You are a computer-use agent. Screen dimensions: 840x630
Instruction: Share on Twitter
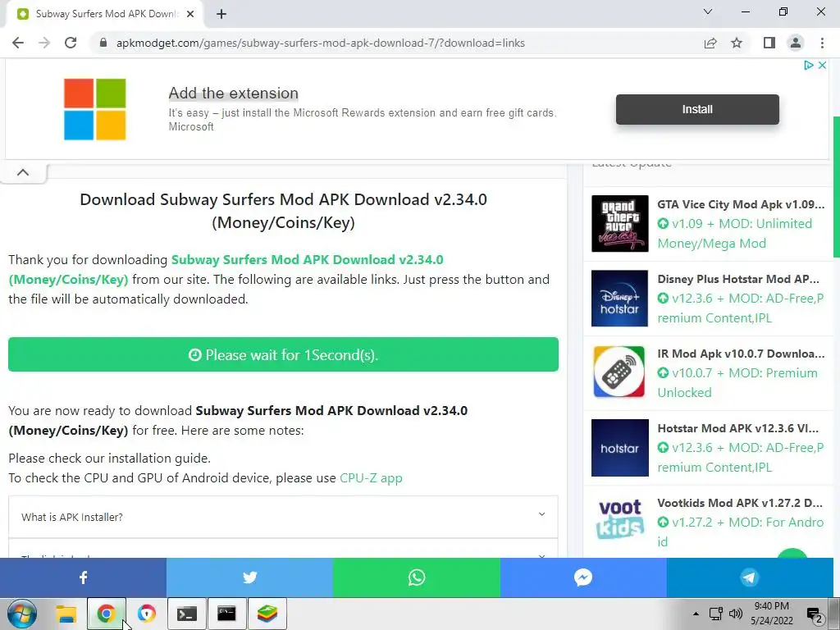(249, 577)
